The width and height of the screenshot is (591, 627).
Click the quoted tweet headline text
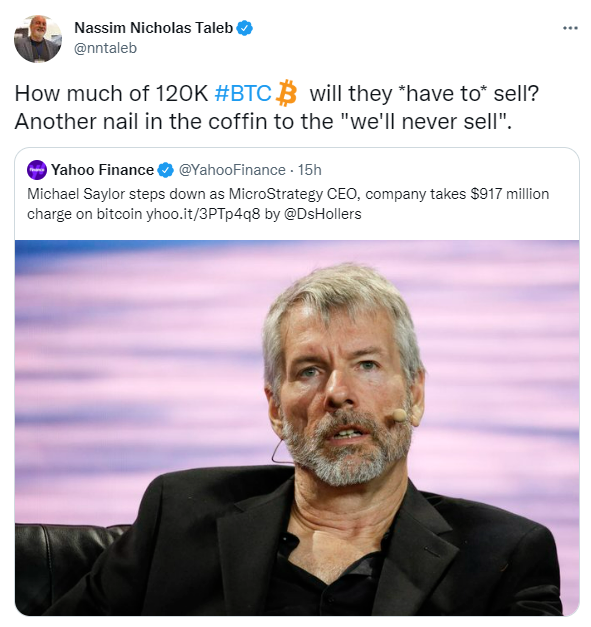288,204
